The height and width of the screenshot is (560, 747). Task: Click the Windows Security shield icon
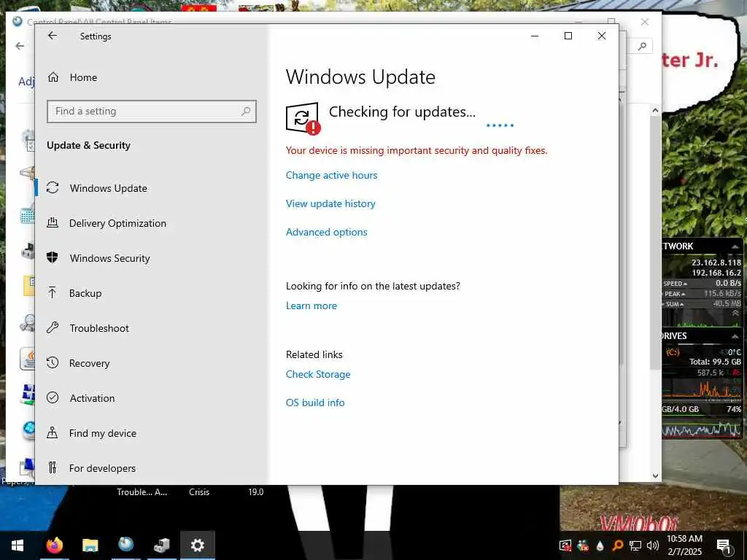coord(53,257)
